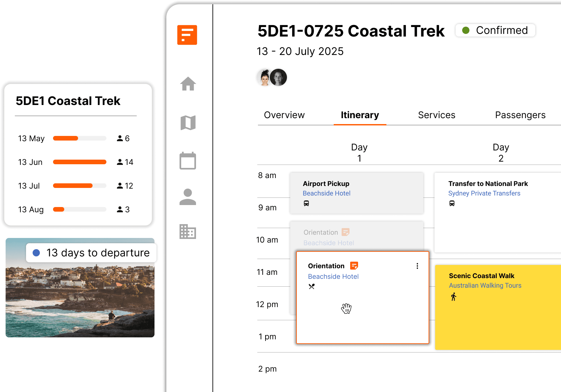This screenshot has width=561, height=392.
Task: Click the meal icon on the Orientation card
Action: 311,286
